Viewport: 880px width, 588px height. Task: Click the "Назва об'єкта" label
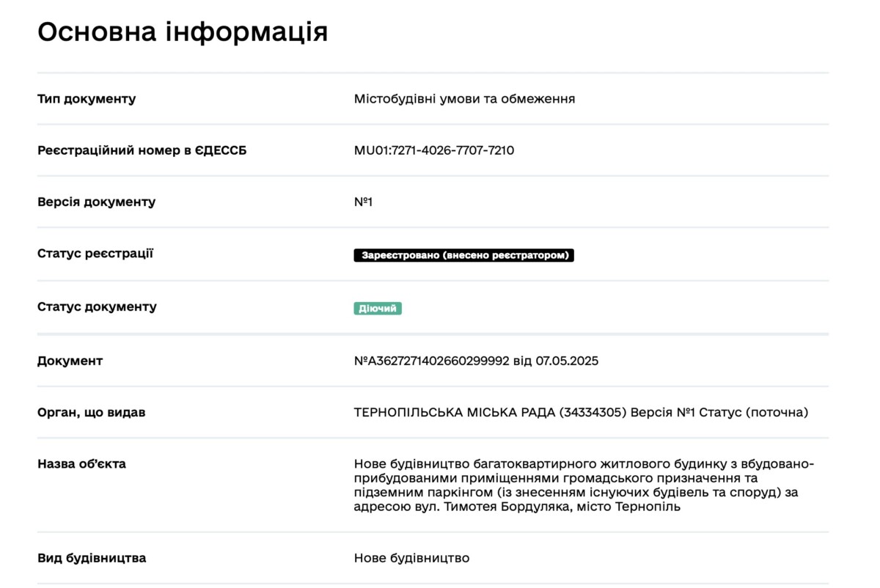pyautogui.click(x=81, y=464)
